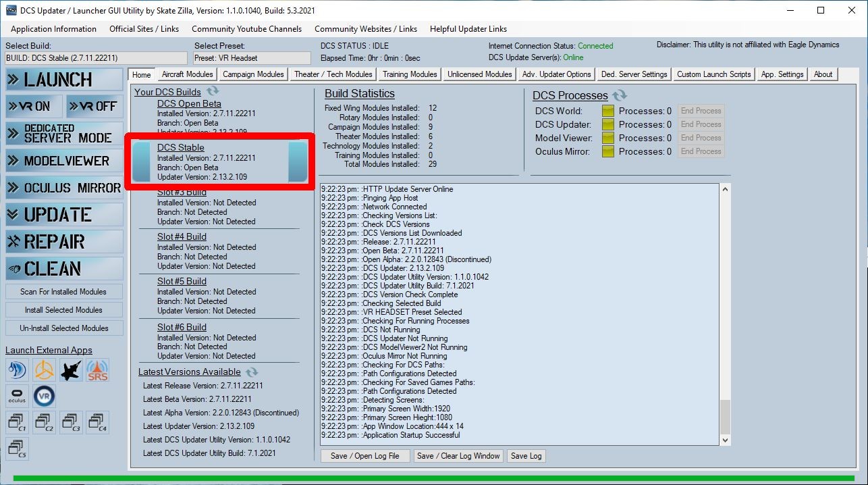Open the About tab
Viewport: 868px width, 485px height.
[x=823, y=74]
